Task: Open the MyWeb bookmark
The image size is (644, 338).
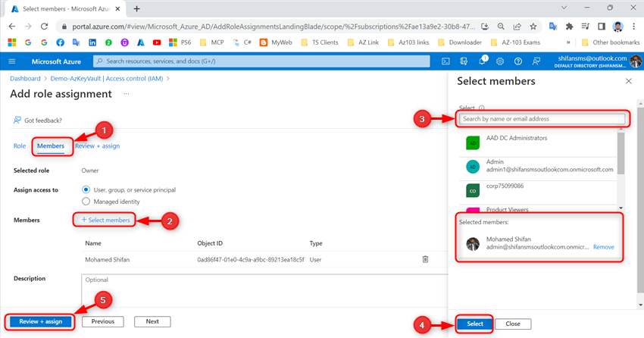Action: tap(276, 42)
